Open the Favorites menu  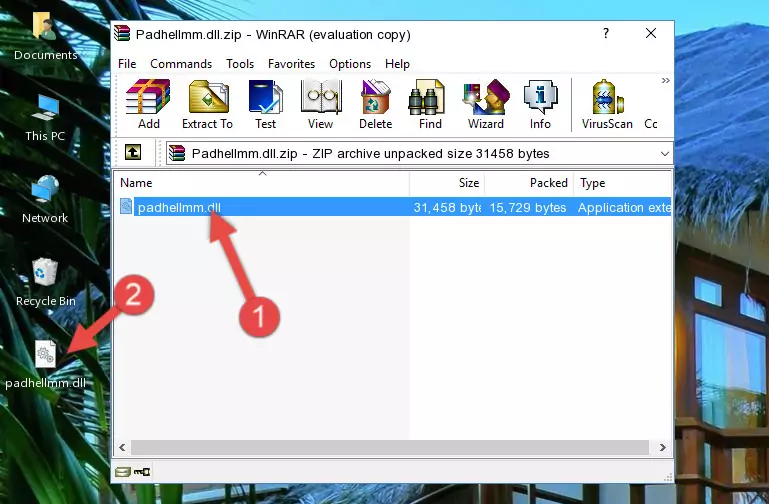(291, 64)
